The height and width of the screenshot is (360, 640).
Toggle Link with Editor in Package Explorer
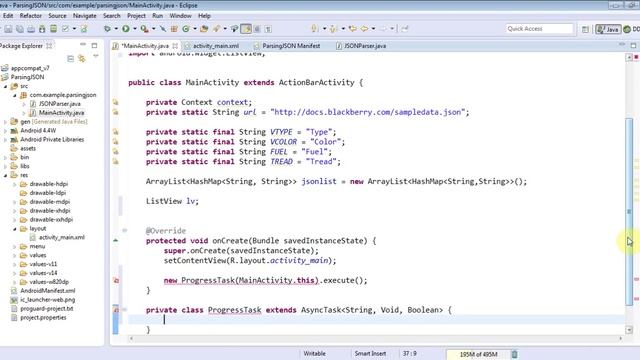click(82, 59)
